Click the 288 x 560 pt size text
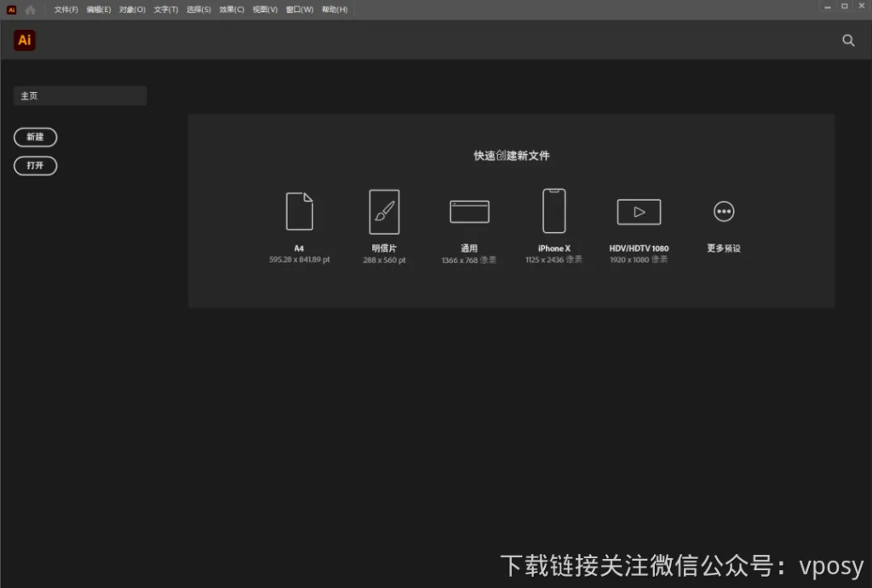Screen dimensions: 872x588 coord(384,260)
